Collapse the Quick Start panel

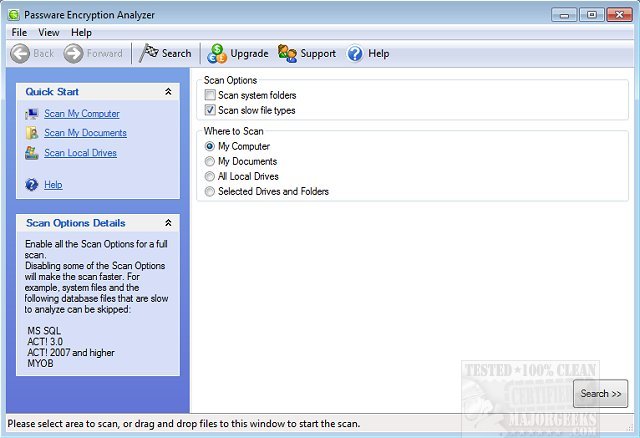168,92
